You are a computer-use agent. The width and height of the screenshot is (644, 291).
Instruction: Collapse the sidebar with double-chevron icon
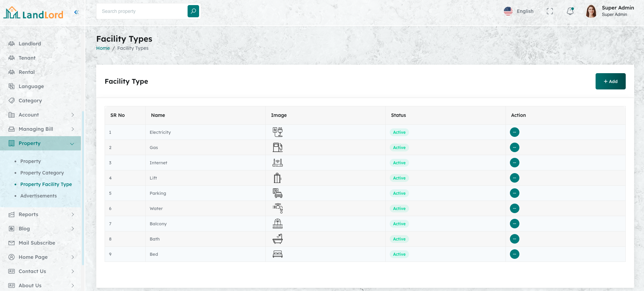76,12
